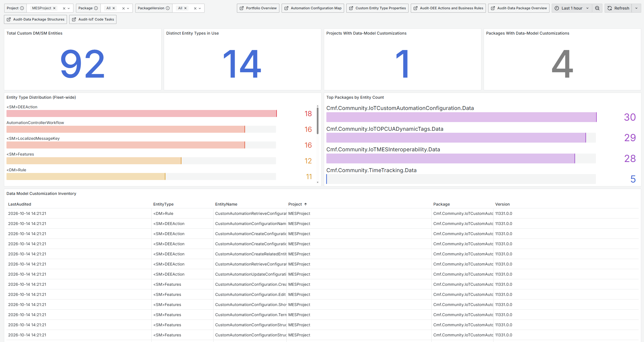Click the Total Custom DM/SM Entities panel title
Viewport: 644px width, 342px height.
click(34, 33)
